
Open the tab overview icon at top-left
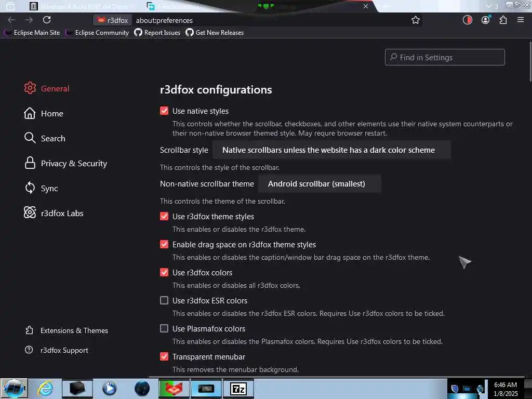(x=10, y=6)
